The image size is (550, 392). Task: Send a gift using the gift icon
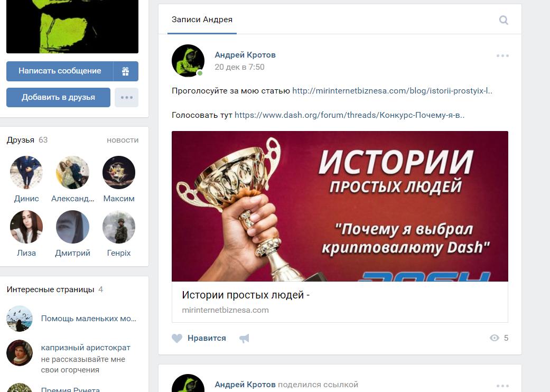tap(126, 71)
